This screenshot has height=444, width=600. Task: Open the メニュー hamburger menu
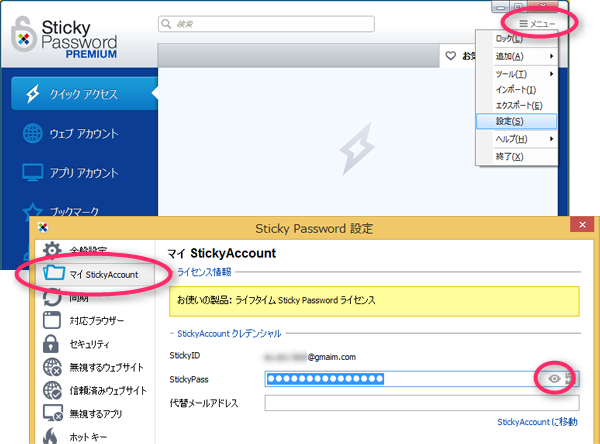537,24
